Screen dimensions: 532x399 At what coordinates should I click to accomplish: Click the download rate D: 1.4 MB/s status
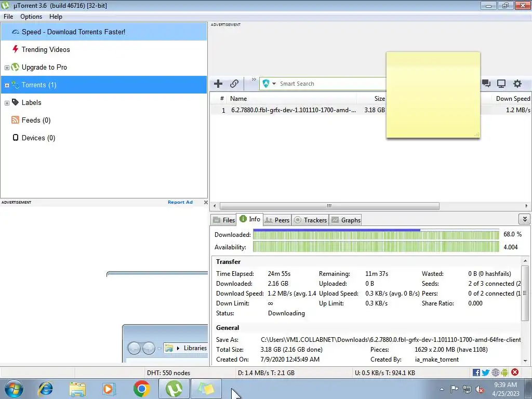266,373
